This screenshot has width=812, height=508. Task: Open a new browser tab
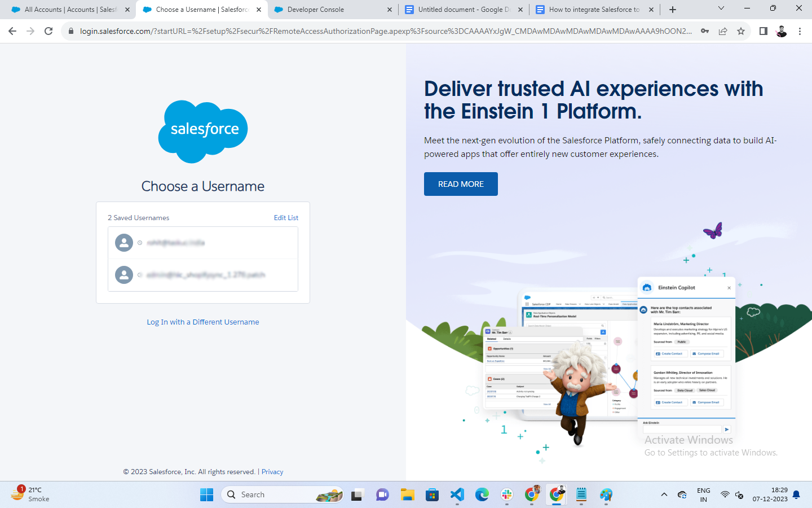[x=673, y=10]
